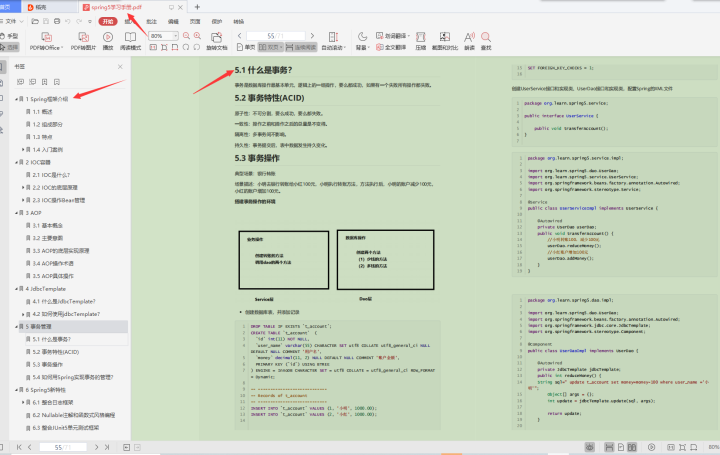Click the undo icon
The image size is (720, 455).
[x=68, y=21]
